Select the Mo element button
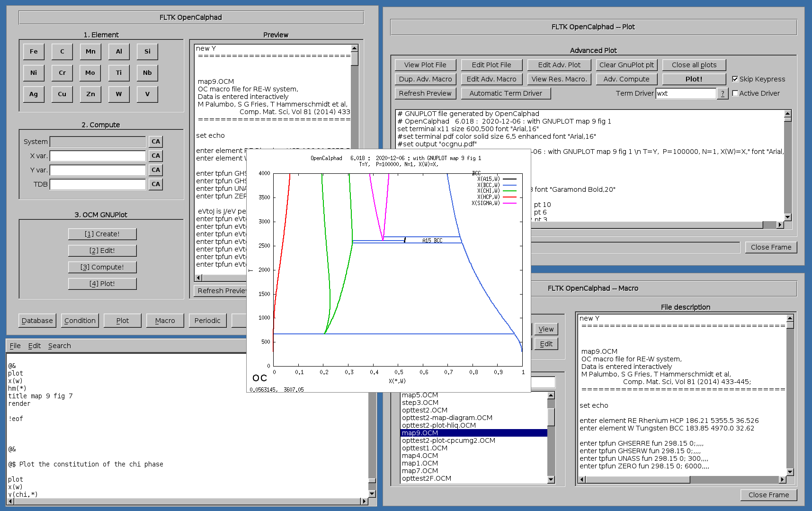 point(90,73)
